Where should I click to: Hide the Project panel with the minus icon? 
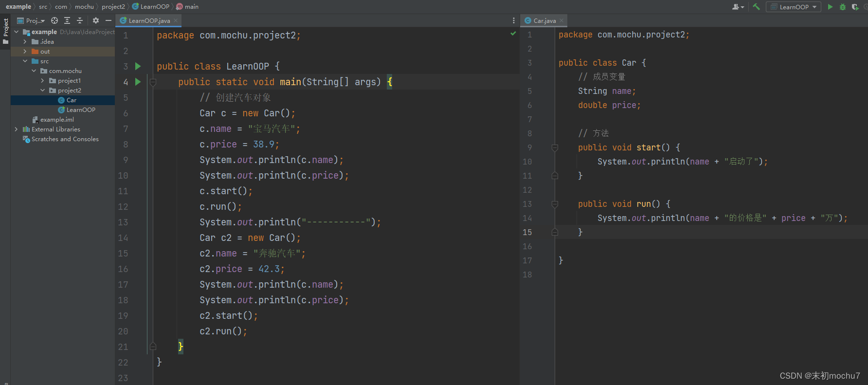[x=108, y=20]
